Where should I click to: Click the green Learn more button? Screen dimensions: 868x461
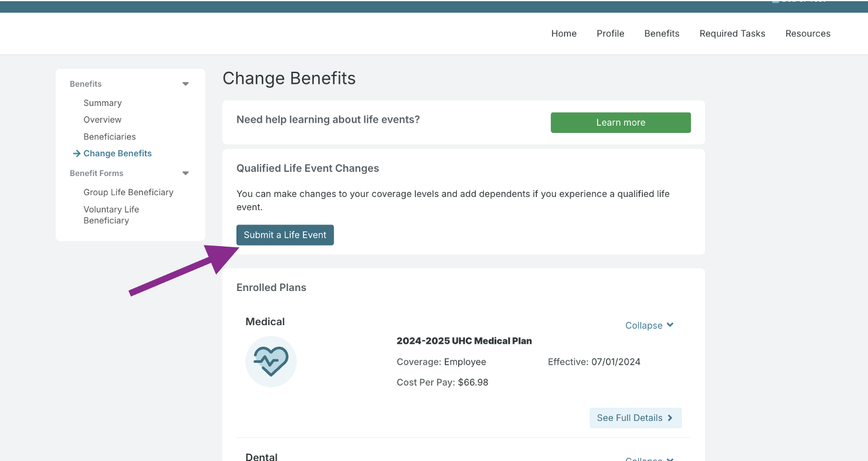[620, 122]
